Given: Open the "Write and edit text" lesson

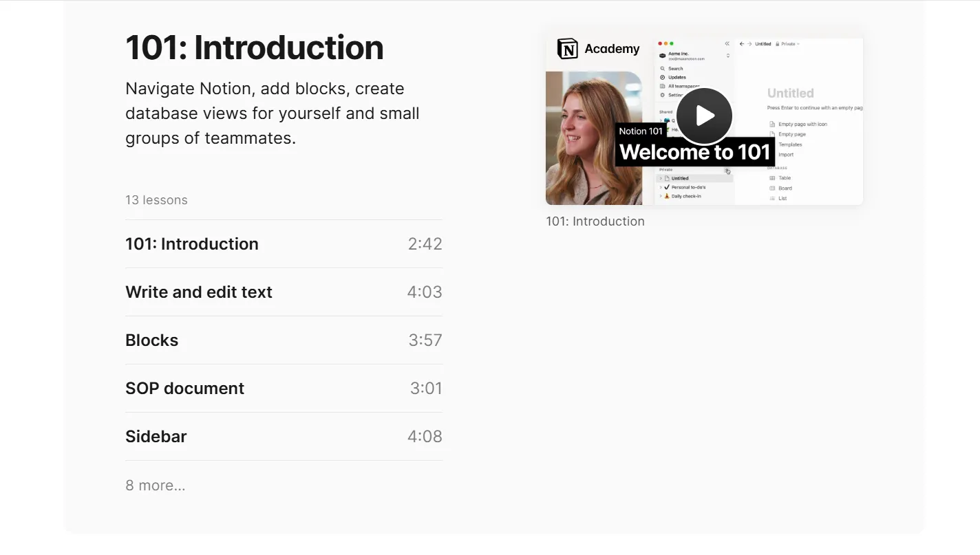Looking at the screenshot, I should point(199,292).
